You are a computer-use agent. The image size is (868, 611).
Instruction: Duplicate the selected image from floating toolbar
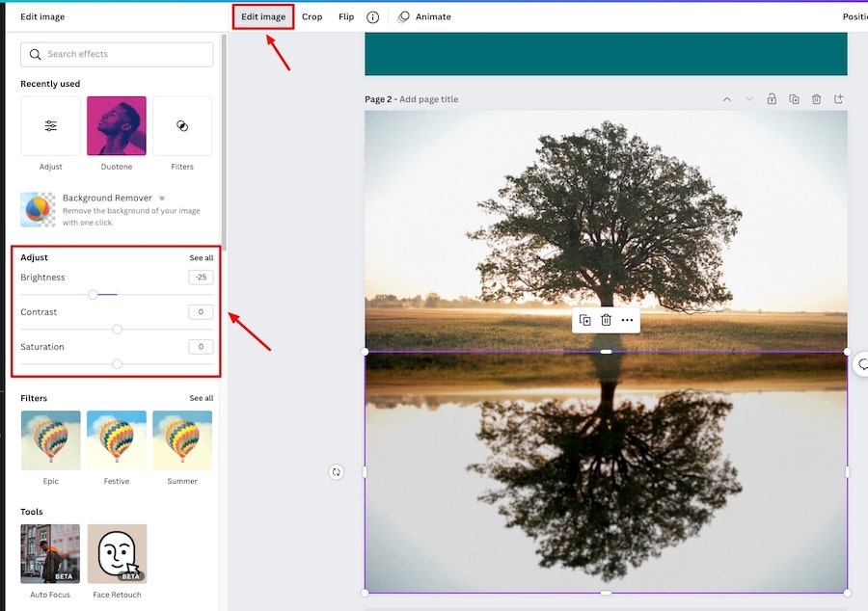584,320
